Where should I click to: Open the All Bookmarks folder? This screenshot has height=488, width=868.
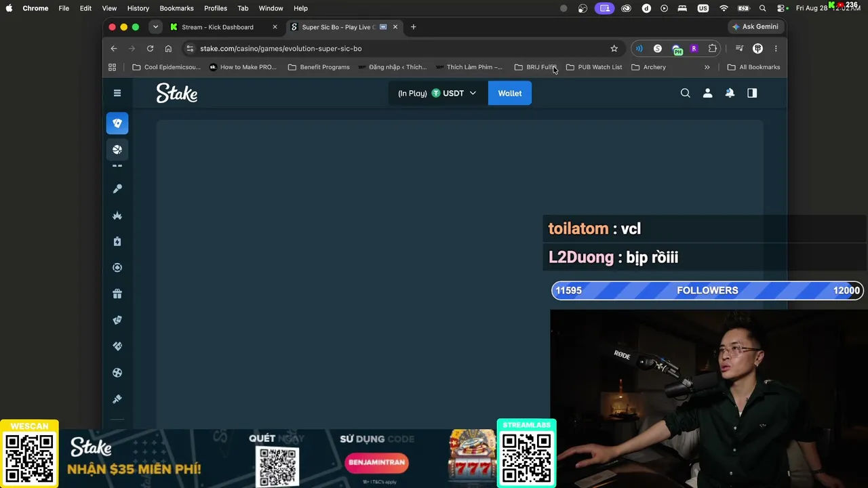tap(753, 67)
